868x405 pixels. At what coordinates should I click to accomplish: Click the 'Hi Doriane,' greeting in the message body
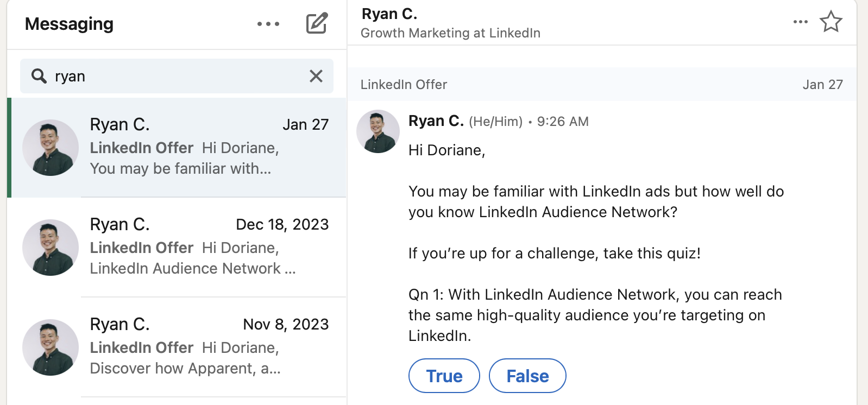click(x=446, y=150)
